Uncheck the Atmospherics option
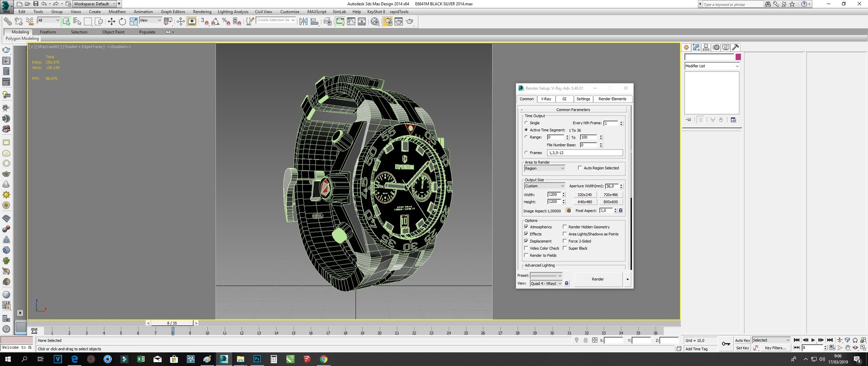The width and height of the screenshot is (868, 366). pos(526,227)
